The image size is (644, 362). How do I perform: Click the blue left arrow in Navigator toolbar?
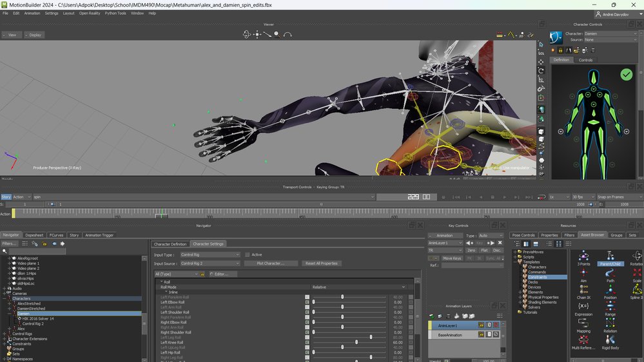(x=54, y=243)
